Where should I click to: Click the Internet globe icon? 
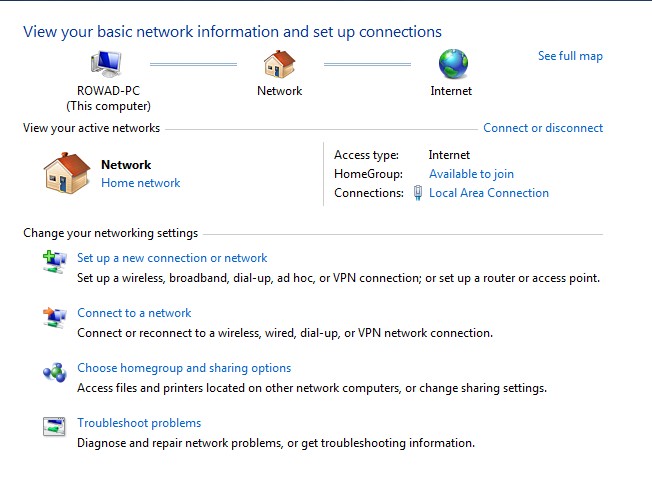click(x=452, y=64)
